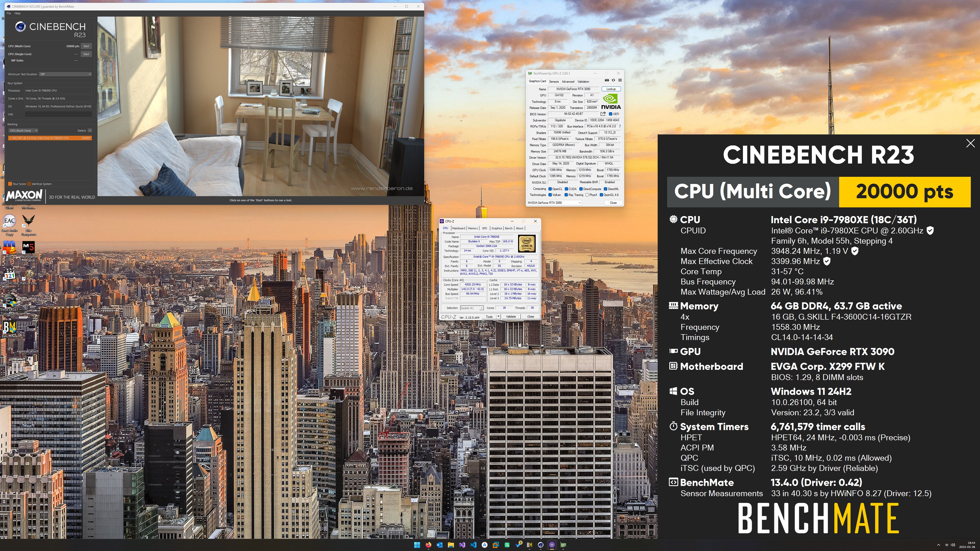Switch to Sensors tab in GPU-Z

click(554, 81)
